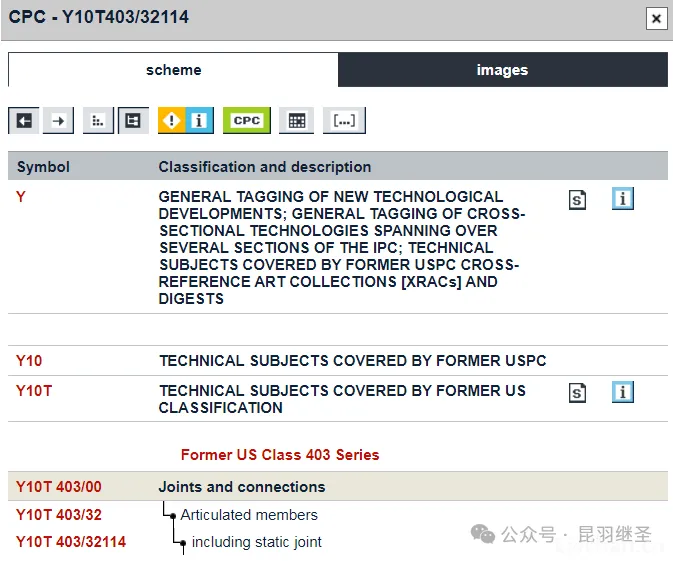Screen dimensions: 673x561
Task: Select the scheme tab
Action: coord(173,70)
